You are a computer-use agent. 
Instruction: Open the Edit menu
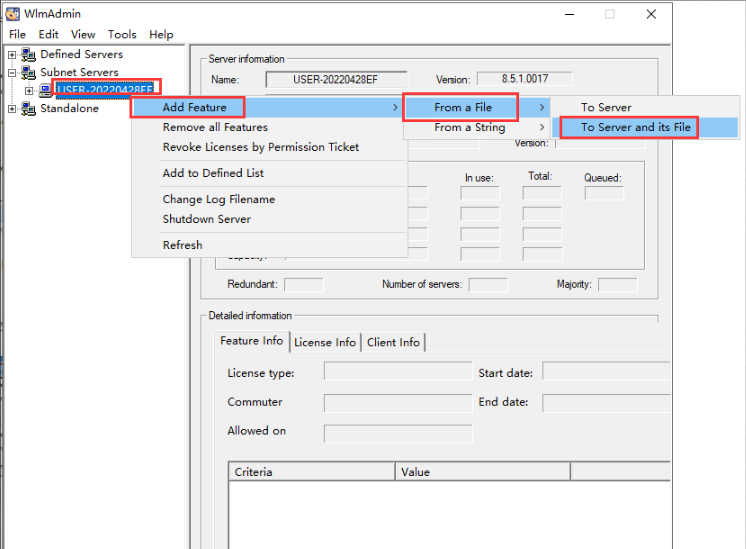(x=49, y=34)
